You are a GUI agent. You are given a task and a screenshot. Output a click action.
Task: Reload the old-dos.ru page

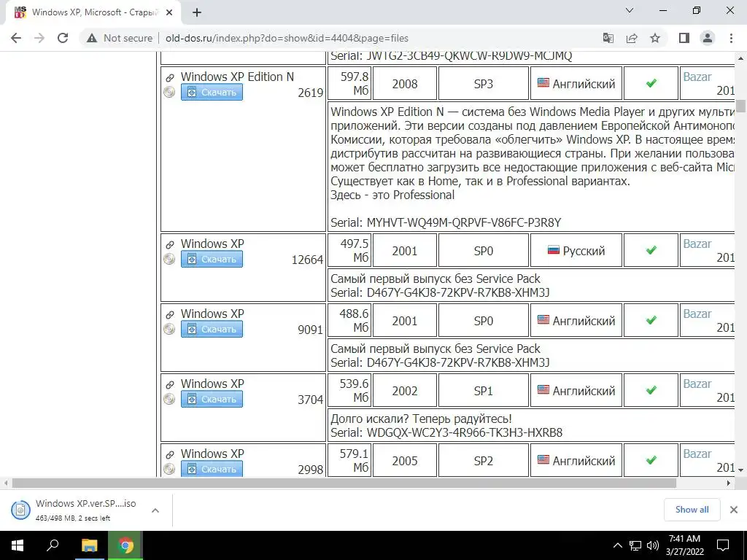[x=63, y=38]
